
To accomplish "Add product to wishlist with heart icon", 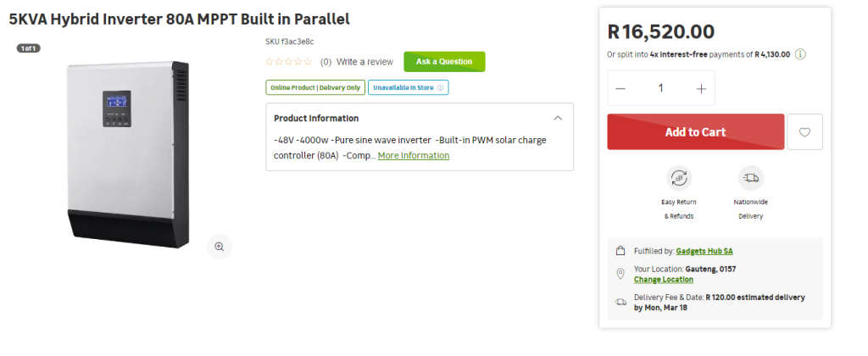I will pyautogui.click(x=804, y=132).
